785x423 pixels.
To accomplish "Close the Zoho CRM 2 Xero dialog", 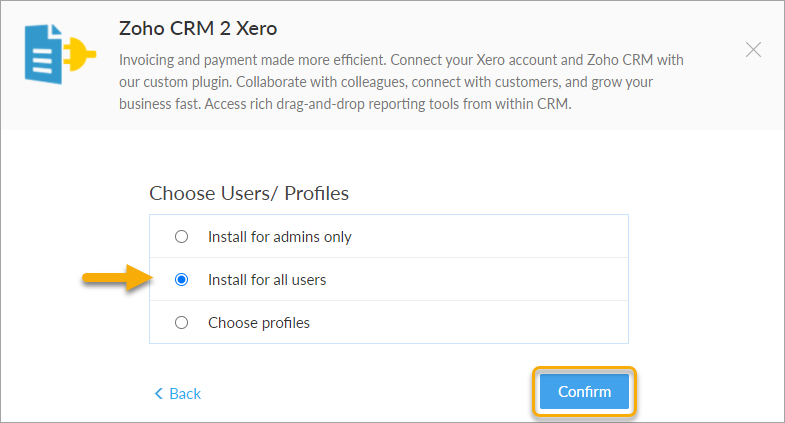I will tap(753, 50).
